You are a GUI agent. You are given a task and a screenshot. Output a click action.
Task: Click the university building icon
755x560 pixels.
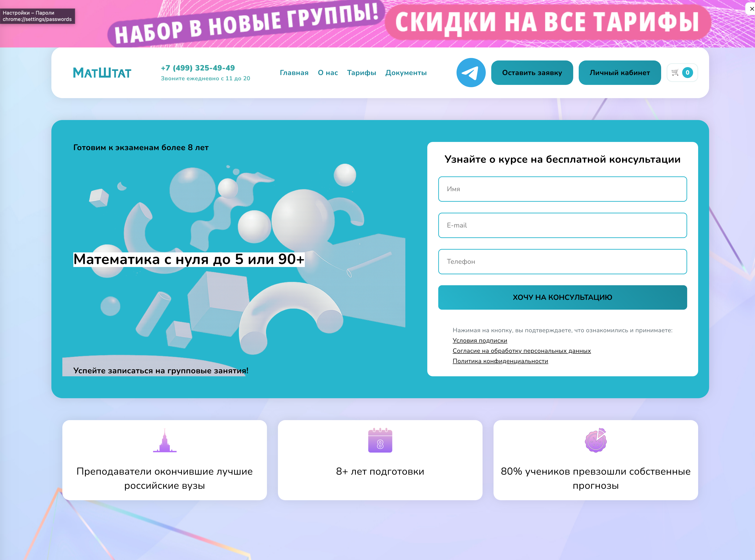[x=165, y=440]
